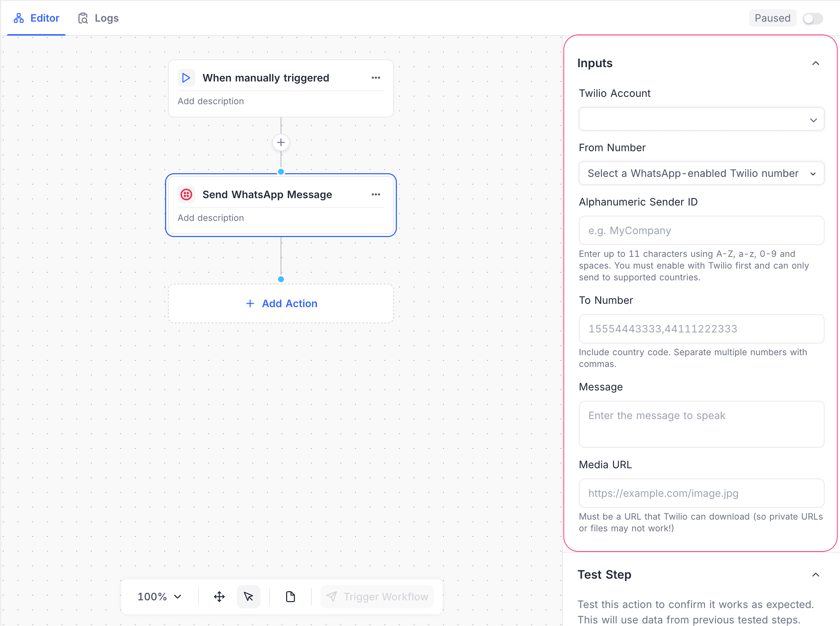Click the document icon in the bottom toolbar
The width and height of the screenshot is (840, 626).
tap(290, 596)
